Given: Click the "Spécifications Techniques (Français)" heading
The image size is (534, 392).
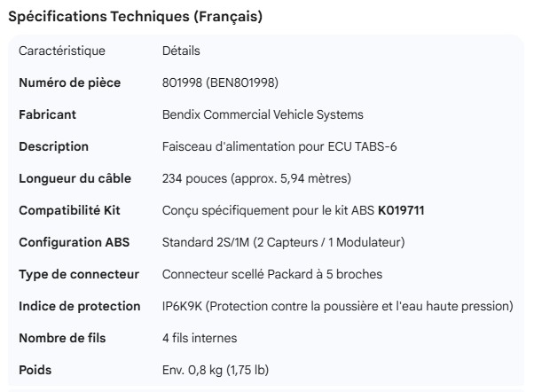Looking at the screenshot, I should (135, 17).
